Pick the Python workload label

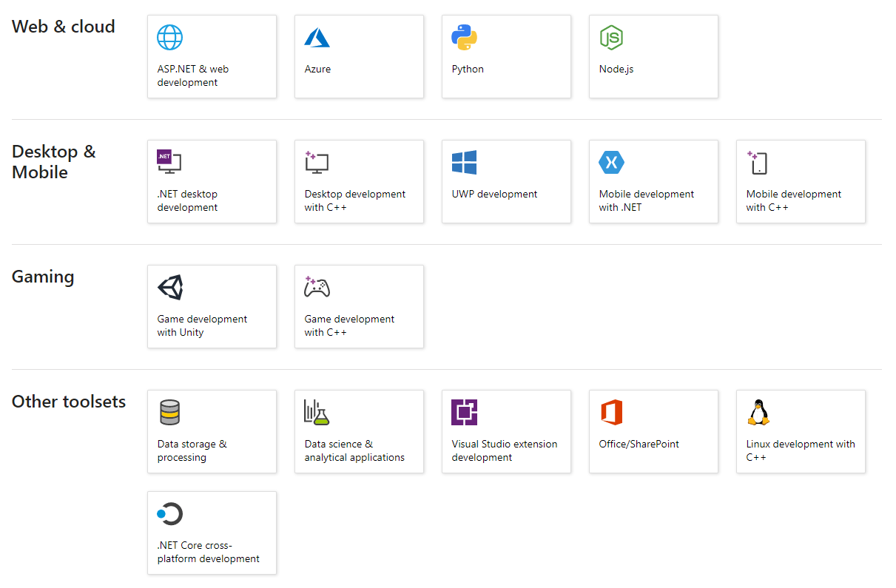coord(468,69)
